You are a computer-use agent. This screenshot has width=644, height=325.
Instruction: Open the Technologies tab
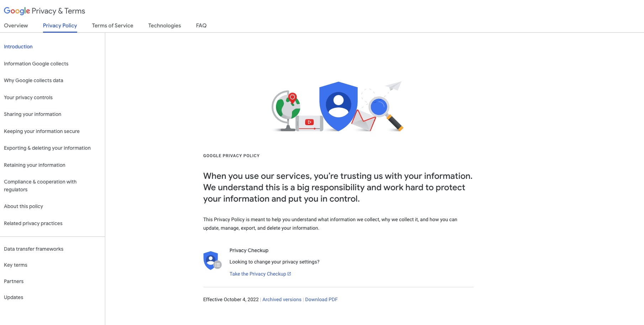(x=164, y=26)
